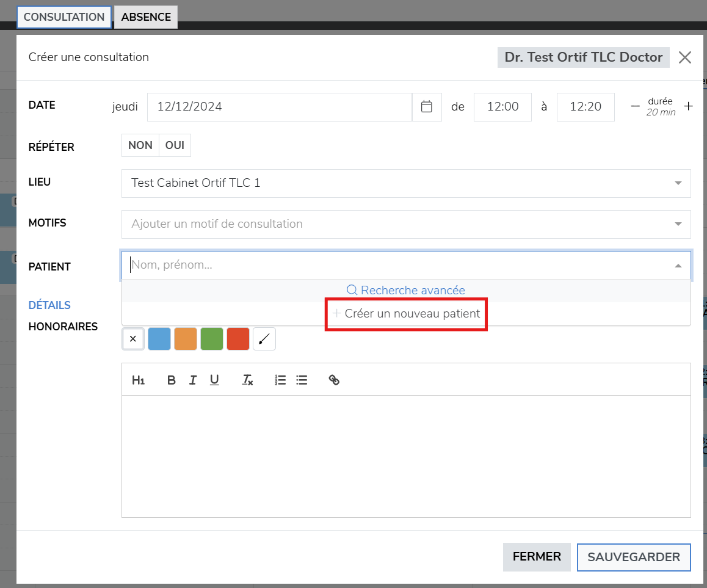Open the Honoraires section

tap(63, 327)
